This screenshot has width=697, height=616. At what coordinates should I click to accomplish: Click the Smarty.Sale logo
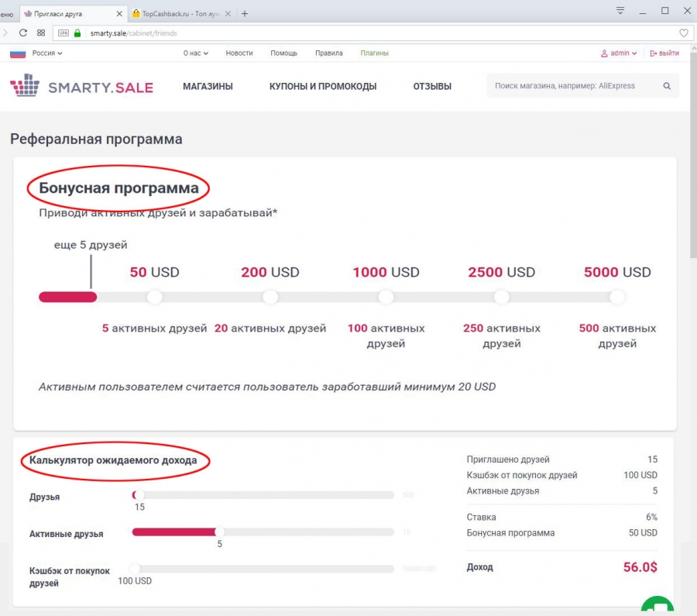(x=81, y=86)
